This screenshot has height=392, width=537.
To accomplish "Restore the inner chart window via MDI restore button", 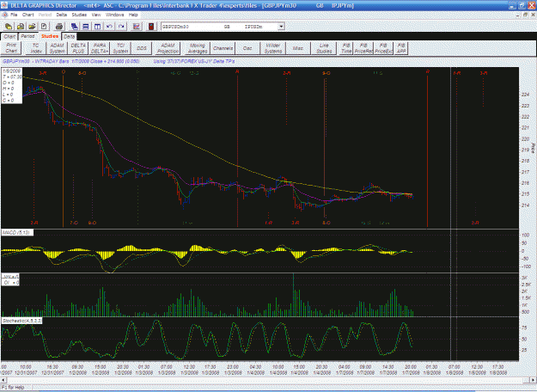I will (x=525, y=15).
